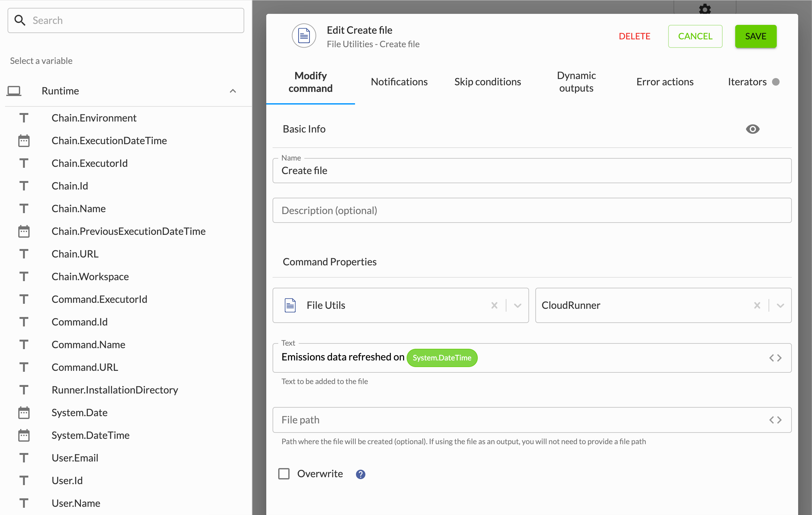
Task: Click the green SAVE button
Action: 756,36
